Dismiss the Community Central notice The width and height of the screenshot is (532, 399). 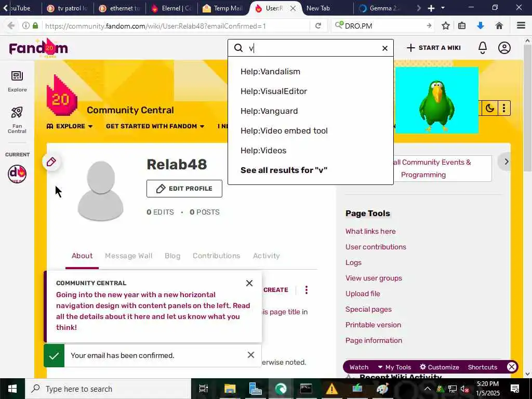pos(249,283)
